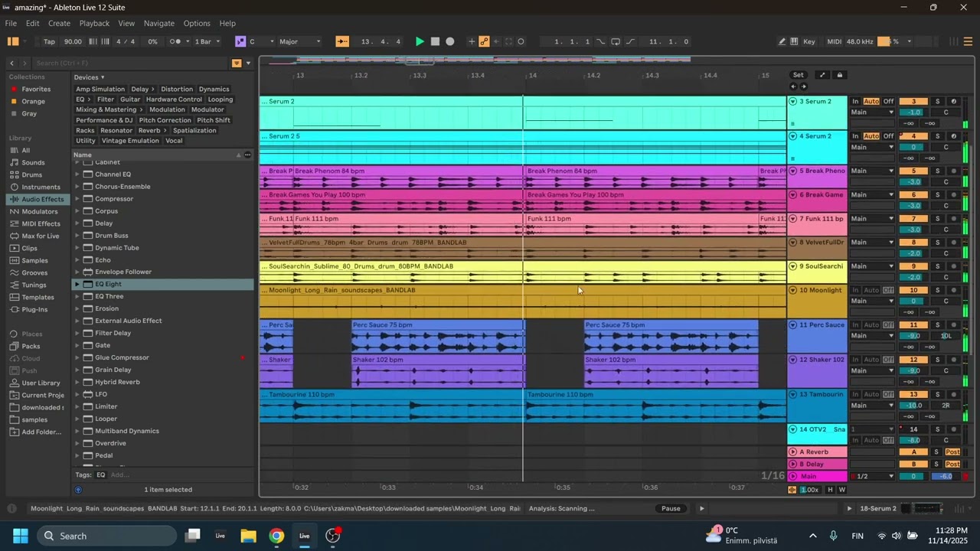This screenshot has height=551, width=980.
Task: Enable Follow playback button
Action: point(342,41)
